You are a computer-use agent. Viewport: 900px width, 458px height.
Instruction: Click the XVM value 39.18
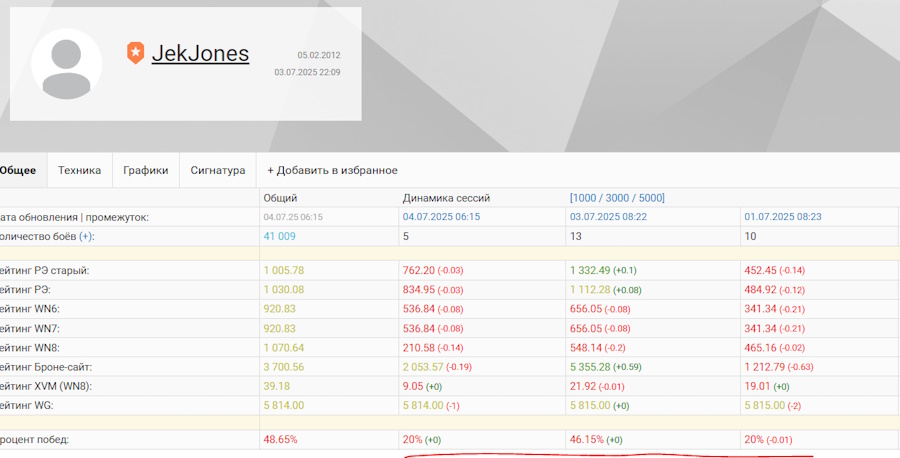(x=277, y=386)
